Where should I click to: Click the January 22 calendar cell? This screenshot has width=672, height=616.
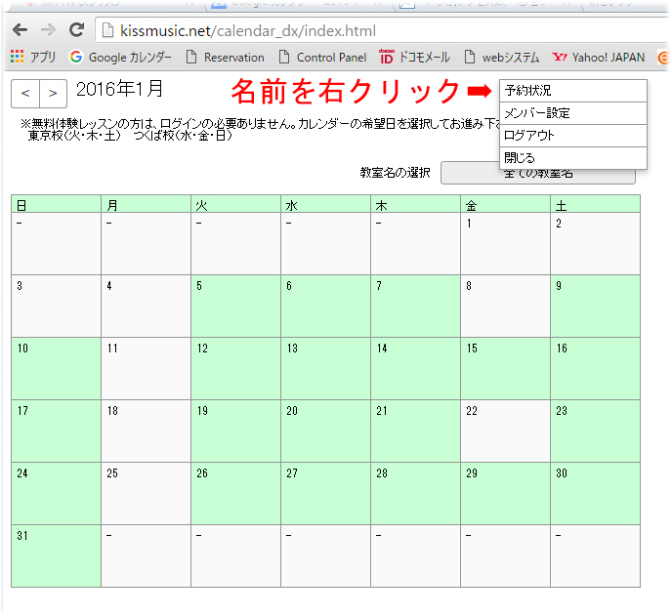click(506, 431)
